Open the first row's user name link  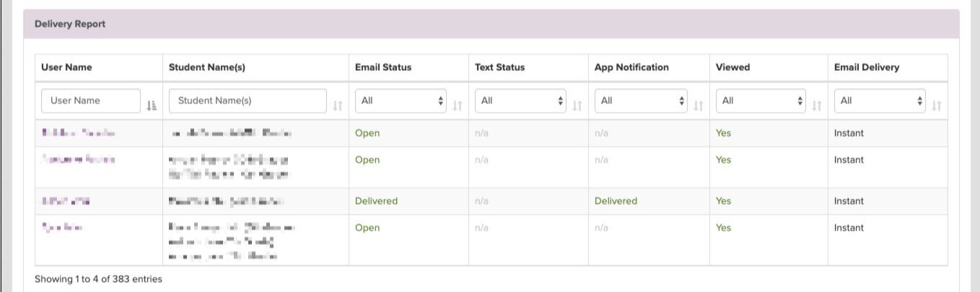[78, 133]
